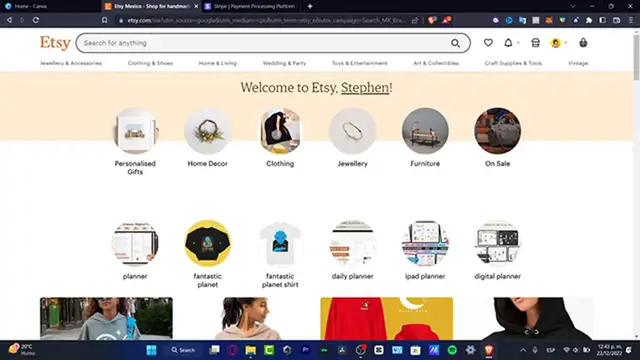Image resolution: width=640 pixels, height=360 pixels.
Task: Open a new browser tab with plus
Action: click(x=310, y=6)
